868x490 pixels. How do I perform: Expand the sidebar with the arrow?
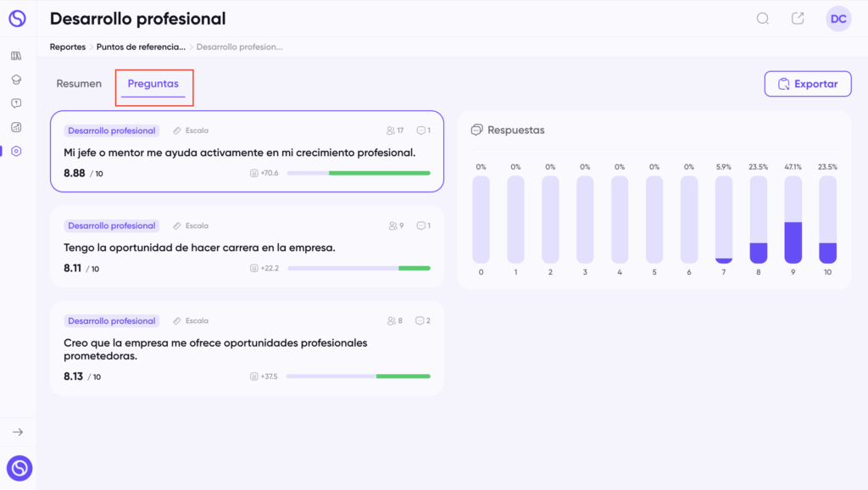point(18,432)
